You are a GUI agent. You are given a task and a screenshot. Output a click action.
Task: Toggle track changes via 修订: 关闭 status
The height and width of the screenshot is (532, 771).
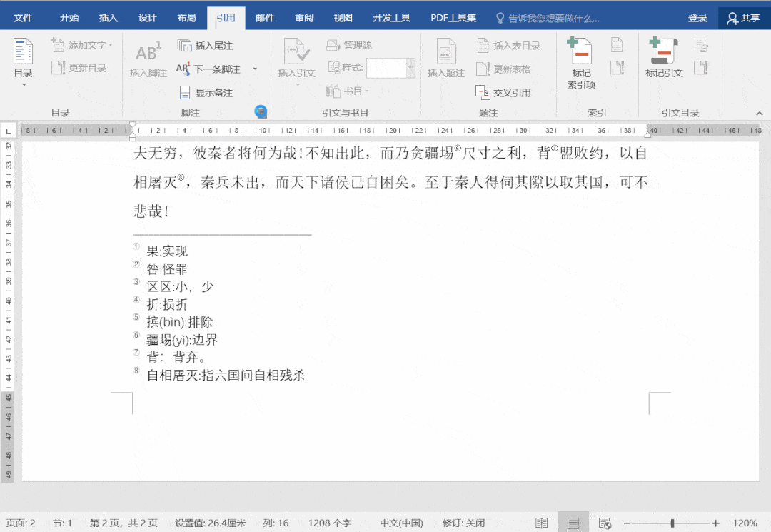[x=465, y=523]
